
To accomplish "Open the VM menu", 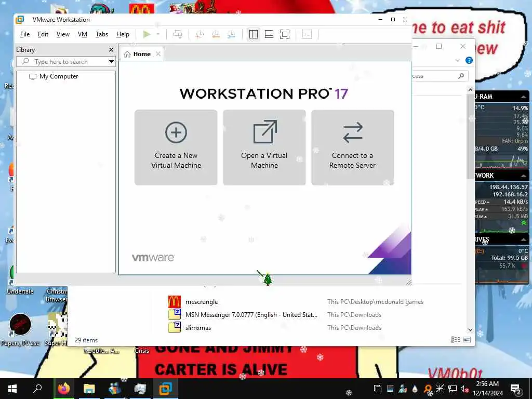I will 83,34.
